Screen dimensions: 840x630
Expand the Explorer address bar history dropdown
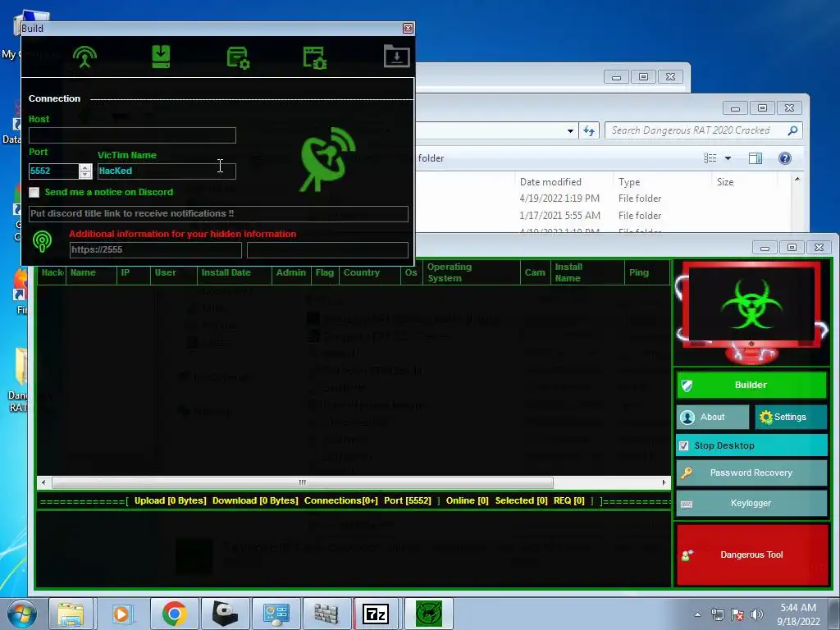coord(571,130)
